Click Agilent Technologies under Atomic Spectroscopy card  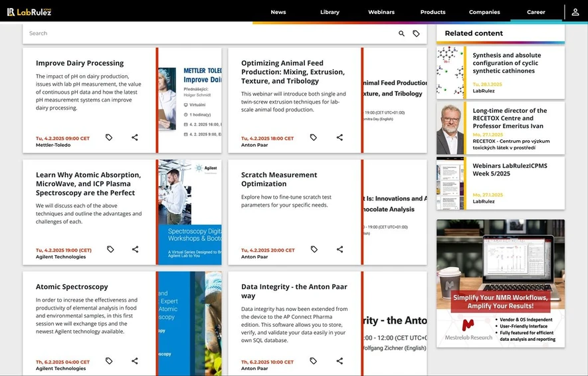[x=60, y=369]
